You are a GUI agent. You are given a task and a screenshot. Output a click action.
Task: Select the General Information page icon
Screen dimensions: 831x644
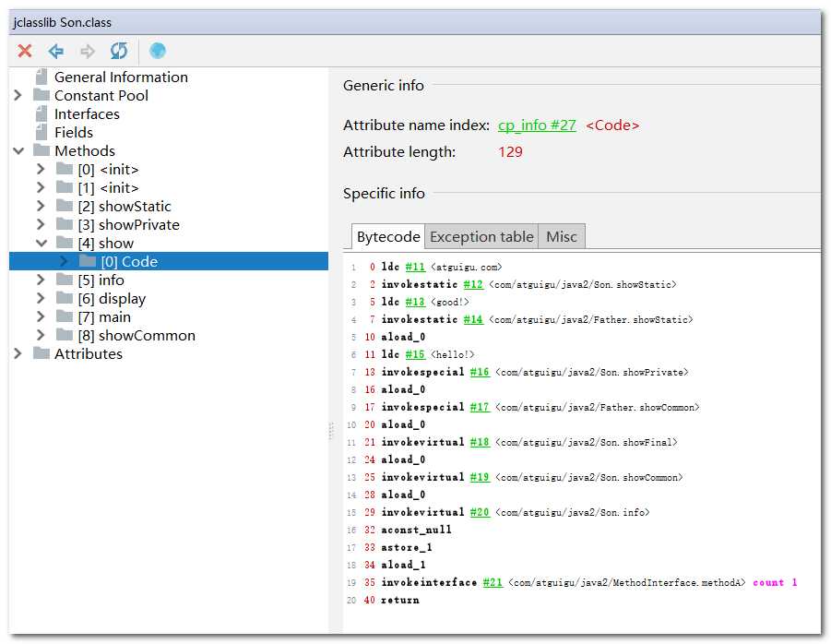point(41,78)
